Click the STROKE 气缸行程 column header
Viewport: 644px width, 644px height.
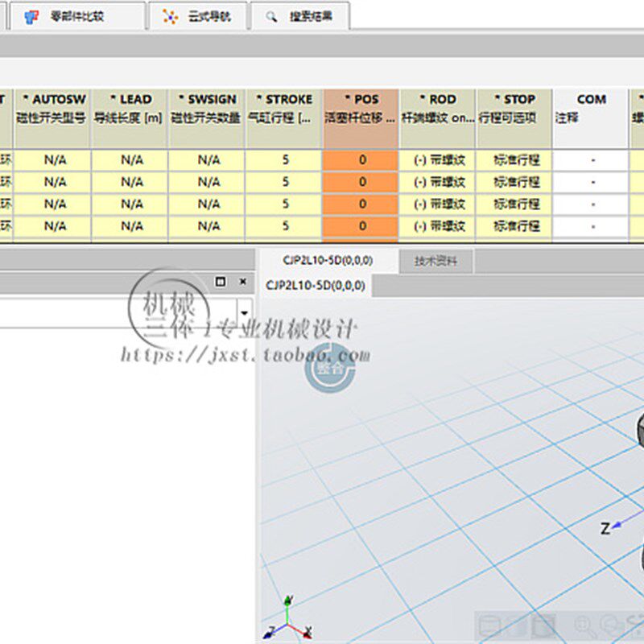tap(284, 118)
